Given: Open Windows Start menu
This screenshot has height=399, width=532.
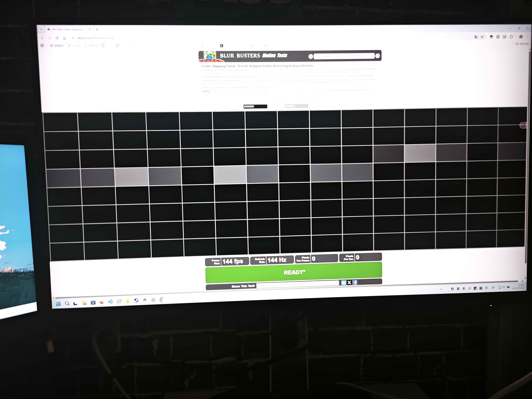Looking at the screenshot, I should pos(58,304).
